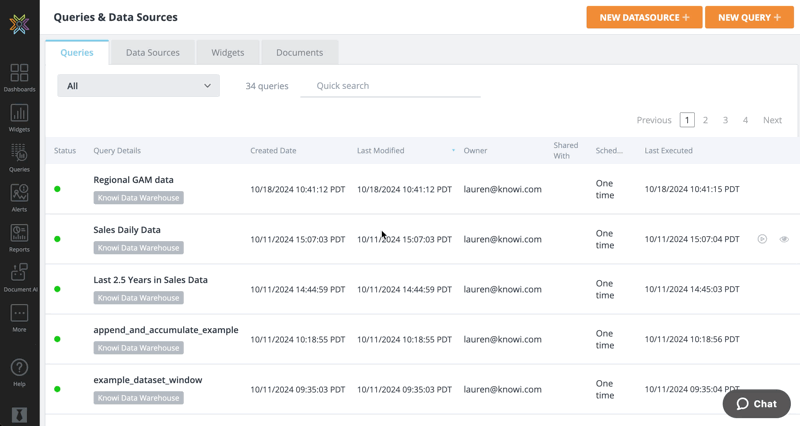Open the Chat widget

click(757, 404)
